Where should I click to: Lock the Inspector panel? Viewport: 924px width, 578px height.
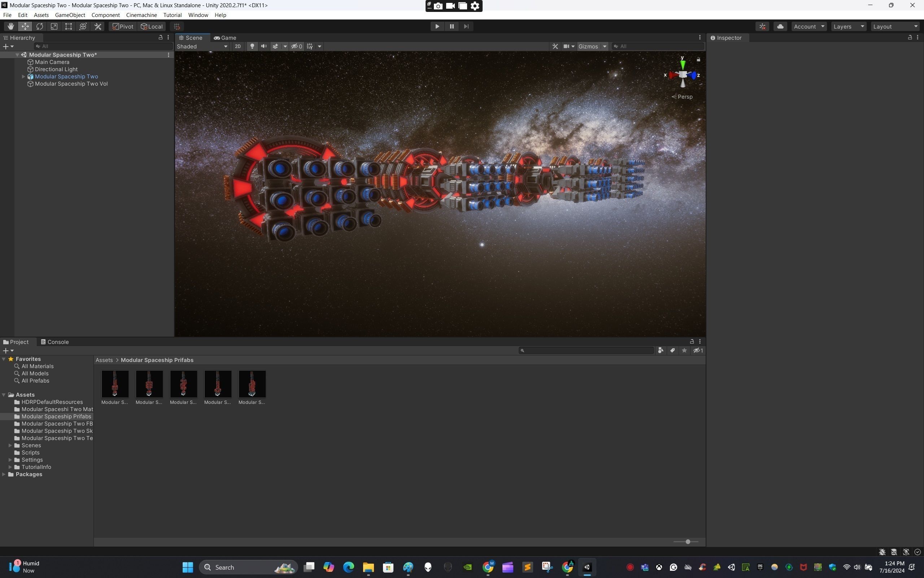910,38
